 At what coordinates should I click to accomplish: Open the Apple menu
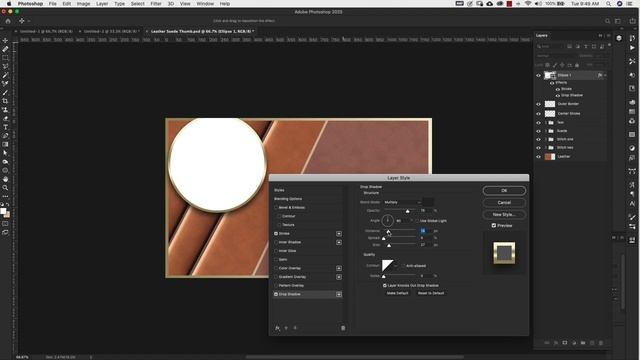coord(9,4)
